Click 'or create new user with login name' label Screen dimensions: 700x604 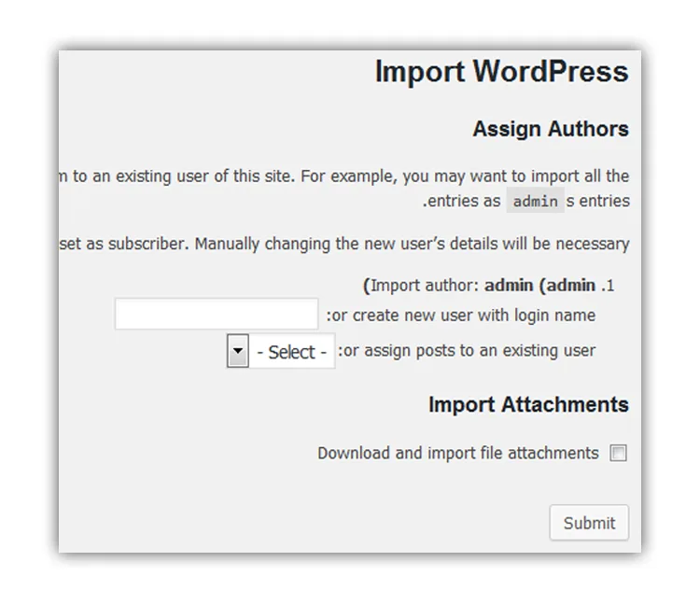click(x=461, y=316)
